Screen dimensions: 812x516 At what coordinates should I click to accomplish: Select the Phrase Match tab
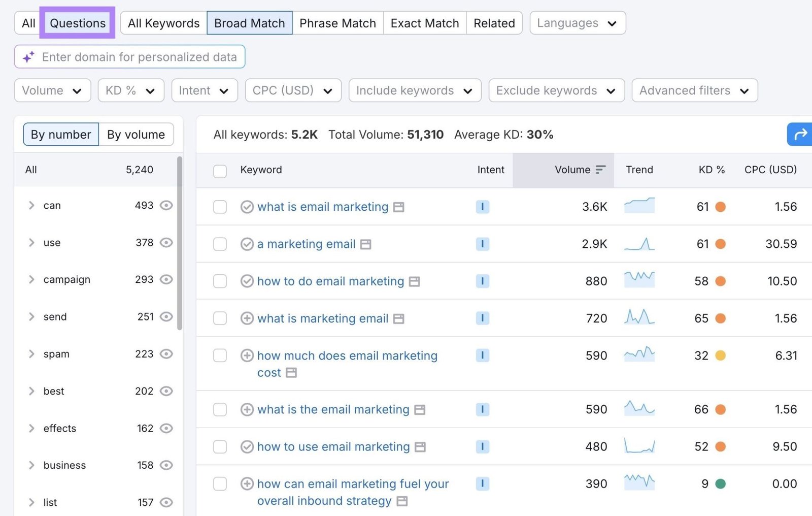pos(337,23)
